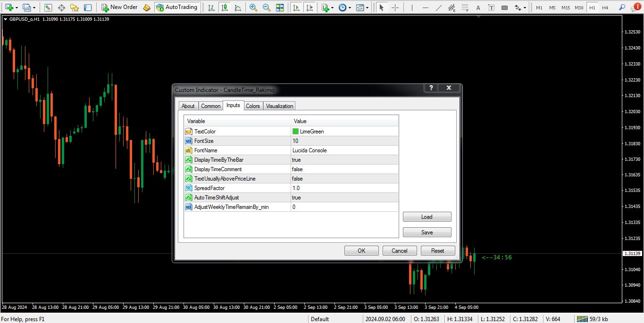This screenshot has height=323, width=644.
Task: Switch to the Colors tab
Action: click(253, 106)
